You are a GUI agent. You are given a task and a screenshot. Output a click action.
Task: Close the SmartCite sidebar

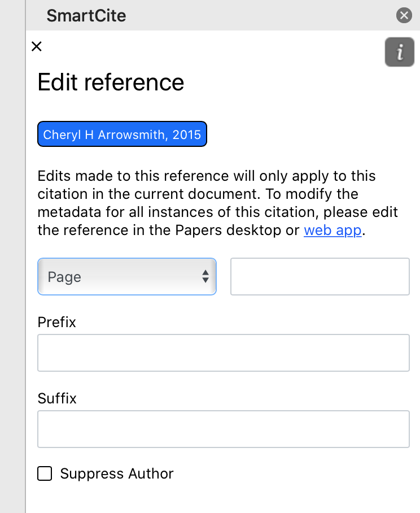[404, 15]
